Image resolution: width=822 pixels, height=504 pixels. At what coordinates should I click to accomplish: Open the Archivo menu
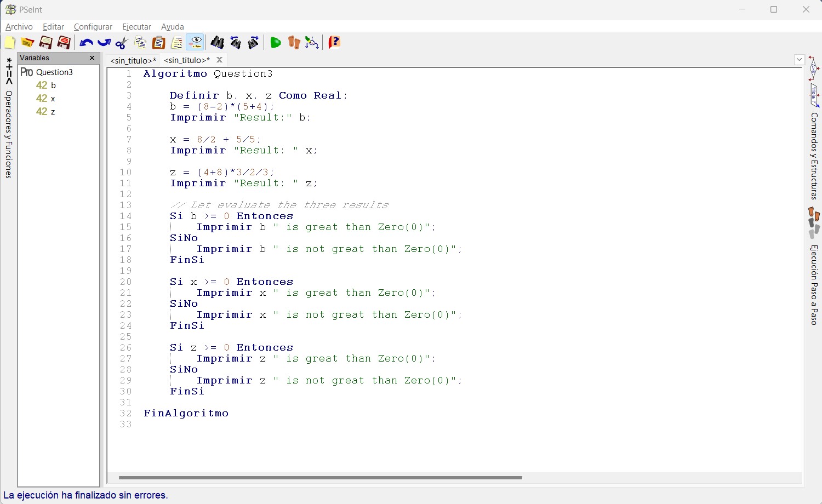19,27
